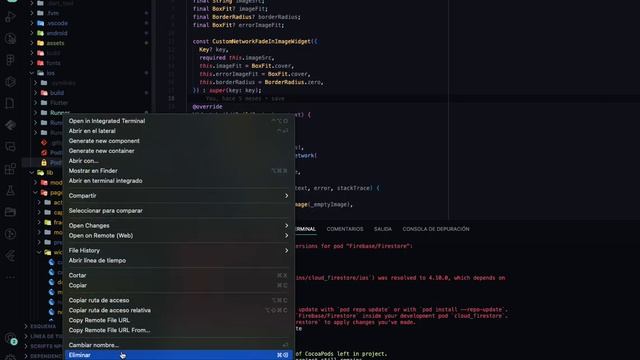640x360 pixels.
Task: Click the yellow lock file icon in explorer
Action: click(44, 162)
